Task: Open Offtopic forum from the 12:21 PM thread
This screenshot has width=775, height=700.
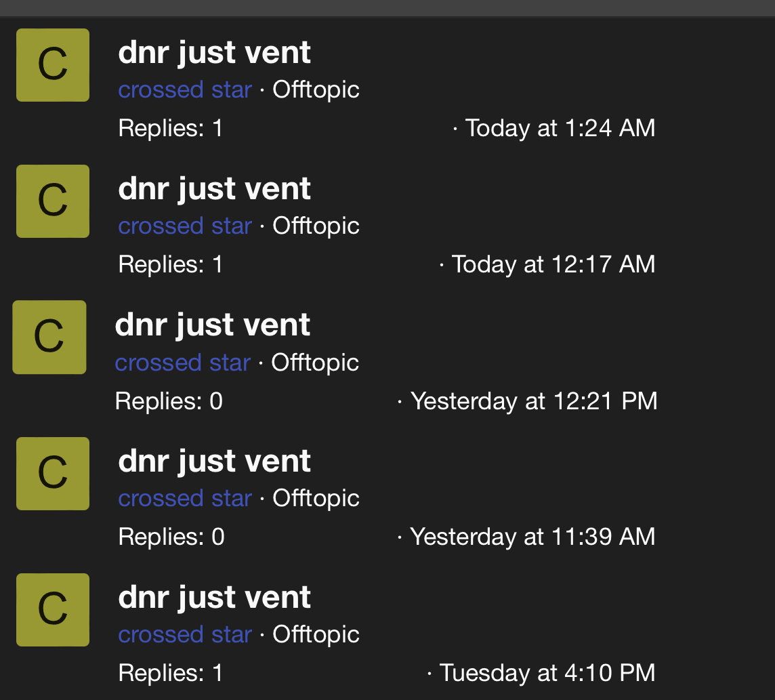Action: click(315, 363)
